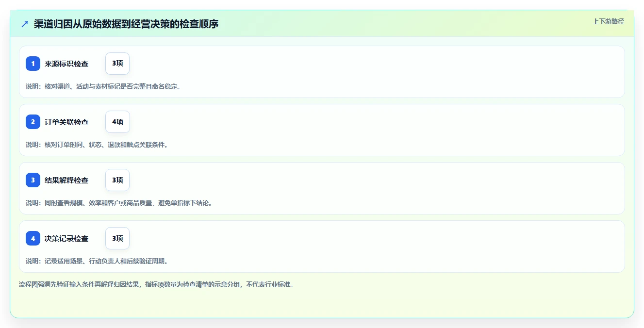Select the 结果解释检查 step title

click(66, 180)
